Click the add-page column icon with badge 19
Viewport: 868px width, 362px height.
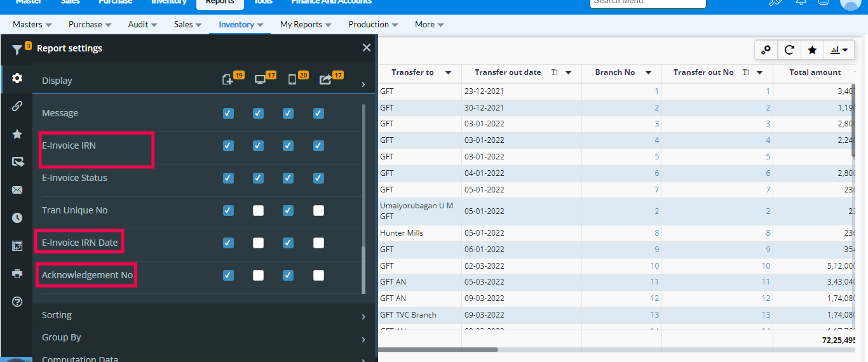pyautogui.click(x=228, y=80)
